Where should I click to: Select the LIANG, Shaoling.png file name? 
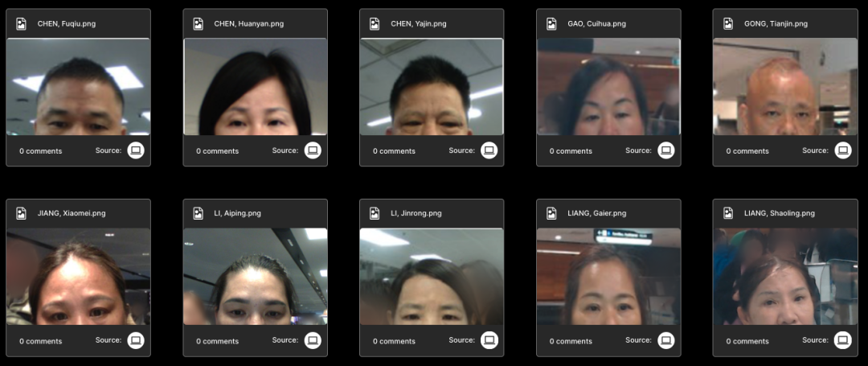779,213
